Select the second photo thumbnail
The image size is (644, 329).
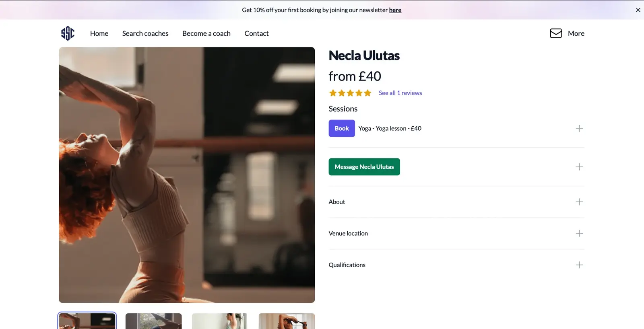154,321
